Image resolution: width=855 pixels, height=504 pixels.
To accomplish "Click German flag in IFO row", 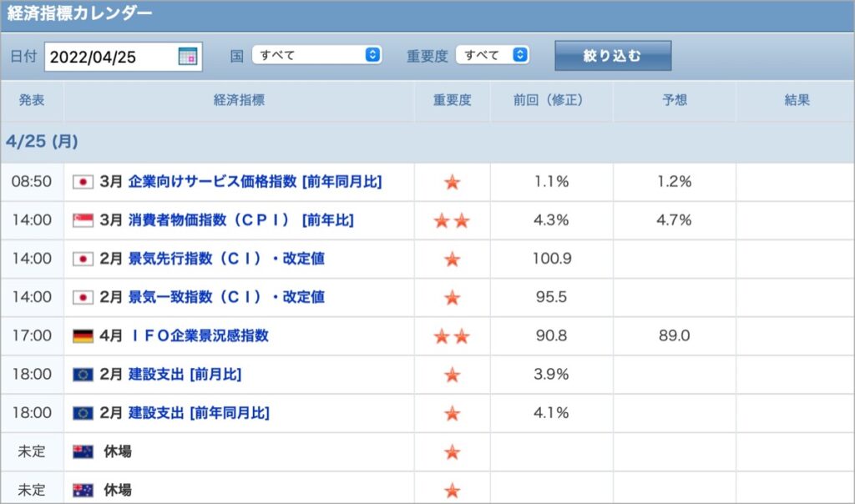I will tap(83, 336).
